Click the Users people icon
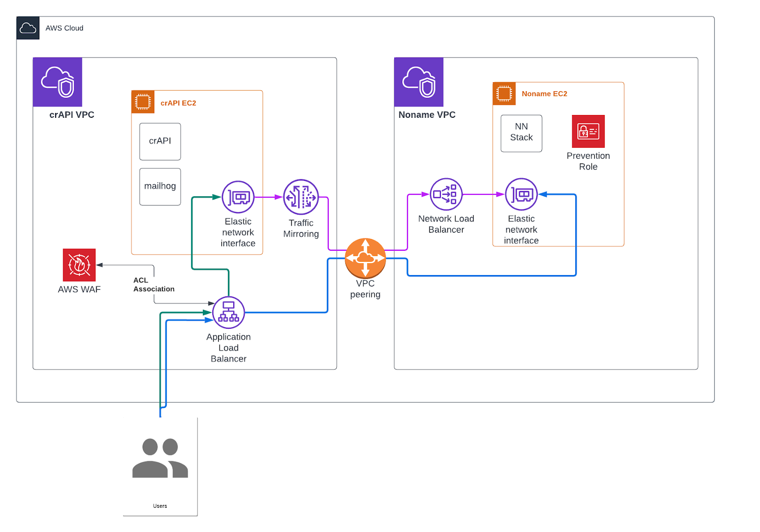This screenshot has height=532, width=760. pos(160,458)
